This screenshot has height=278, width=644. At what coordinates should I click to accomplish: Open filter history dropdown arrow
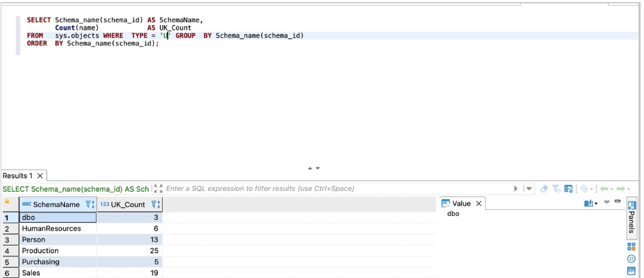[x=529, y=188]
